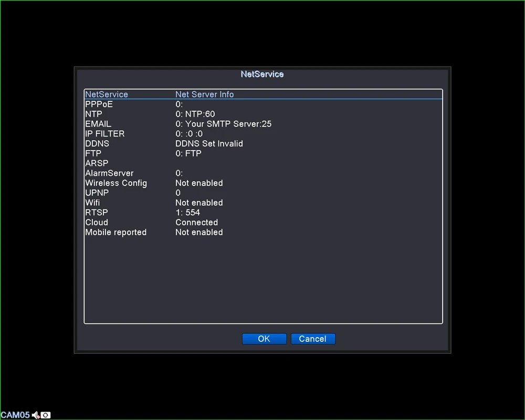Click the 'Your SMTP Server:25' value

tap(228, 124)
